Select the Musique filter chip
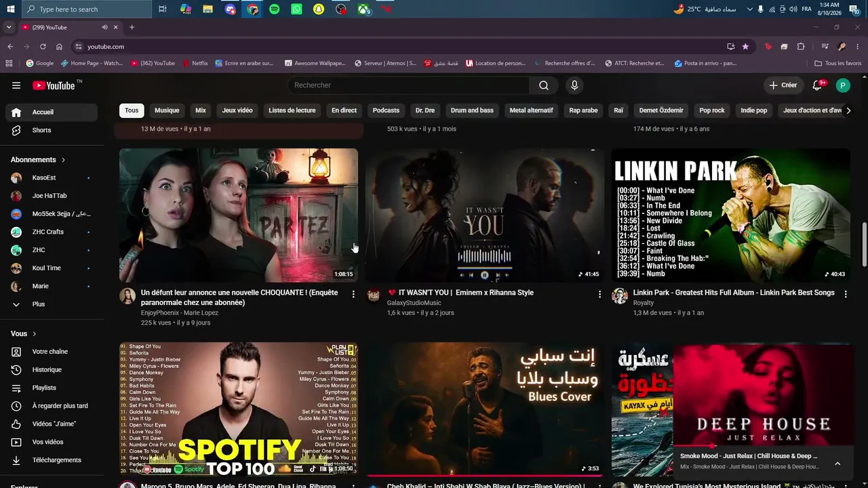The width and height of the screenshot is (868, 488). (167, 110)
